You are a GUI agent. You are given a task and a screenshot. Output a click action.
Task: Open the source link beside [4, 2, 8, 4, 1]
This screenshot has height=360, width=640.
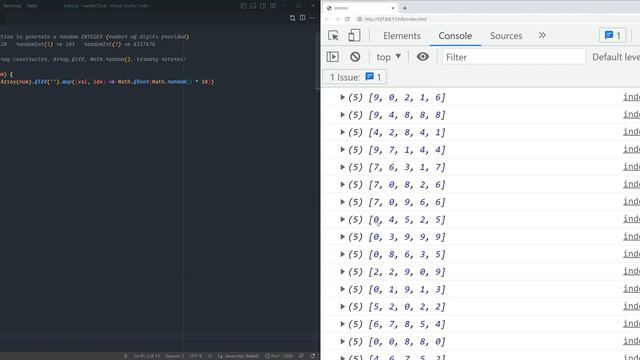(x=631, y=132)
